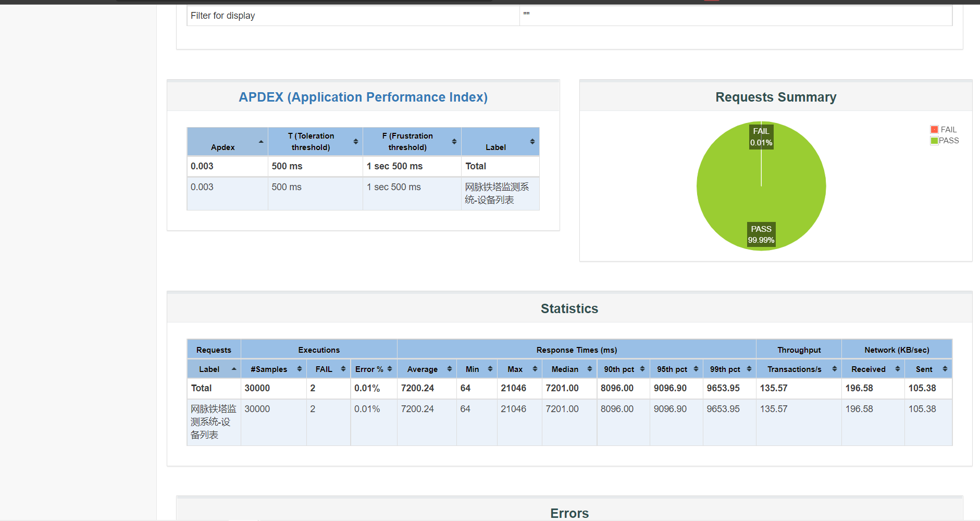The height and width of the screenshot is (521, 980).
Task: Sort by Transactions/s using its arrows
Action: point(835,369)
